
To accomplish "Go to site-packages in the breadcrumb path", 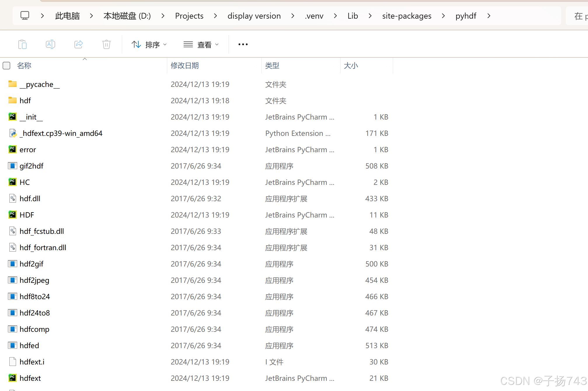I will [x=406, y=16].
